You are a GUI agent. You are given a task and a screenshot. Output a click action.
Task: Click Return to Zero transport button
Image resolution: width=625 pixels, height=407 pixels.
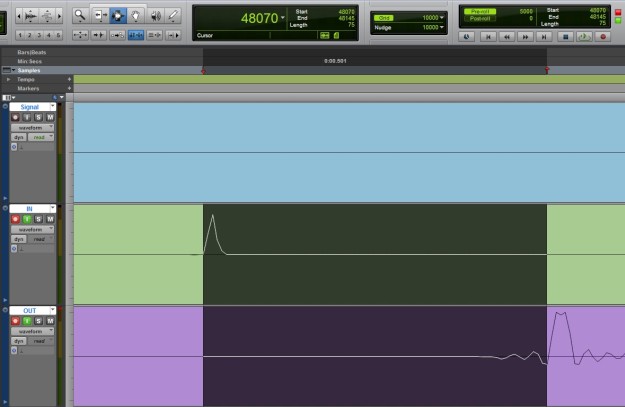(488, 37)
